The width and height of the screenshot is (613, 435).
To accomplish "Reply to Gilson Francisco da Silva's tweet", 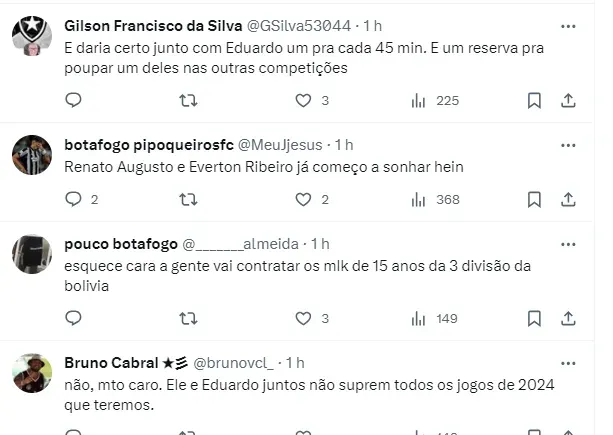I will [72, 100].
